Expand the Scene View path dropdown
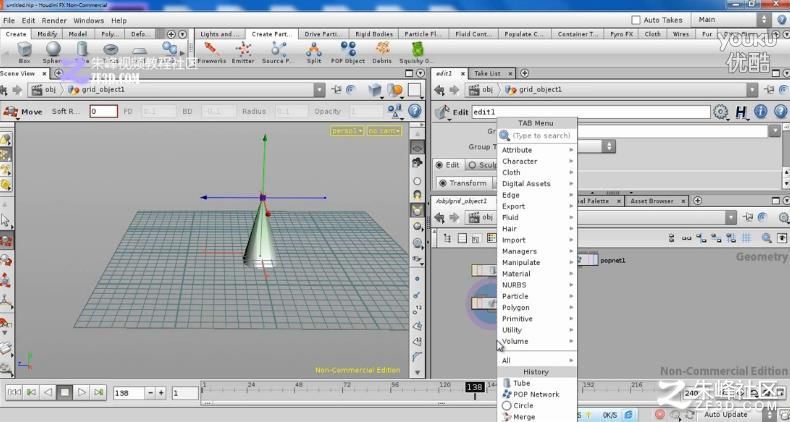The width and height of the screenshot is (790, 422). pos(319,90)
